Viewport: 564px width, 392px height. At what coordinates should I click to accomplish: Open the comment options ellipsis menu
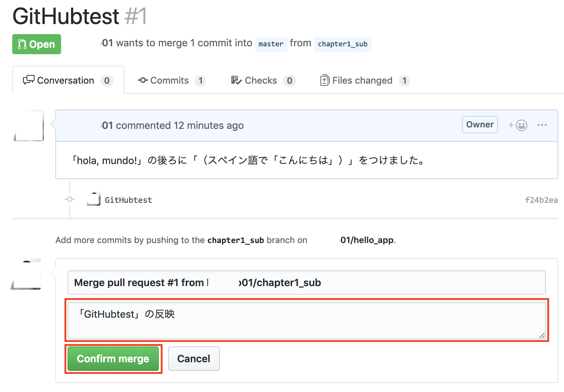coord(542,125)
